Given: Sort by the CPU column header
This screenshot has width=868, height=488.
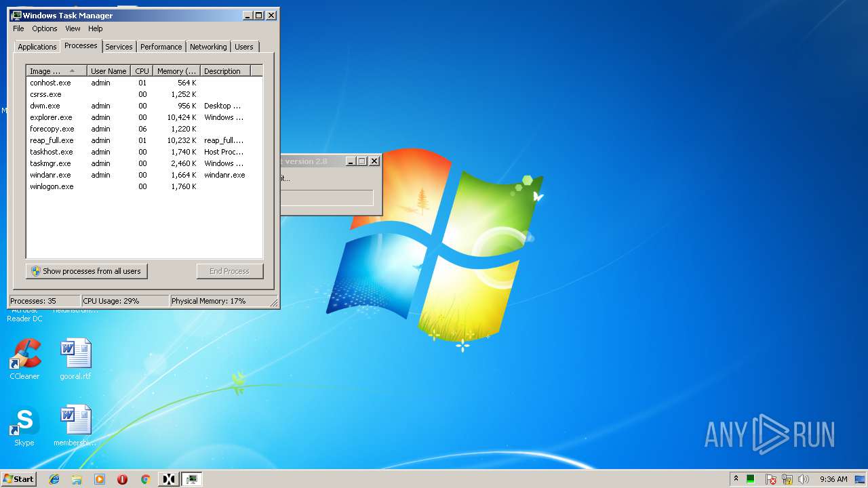Looking at the screenshot, I should tap(142, 70).
